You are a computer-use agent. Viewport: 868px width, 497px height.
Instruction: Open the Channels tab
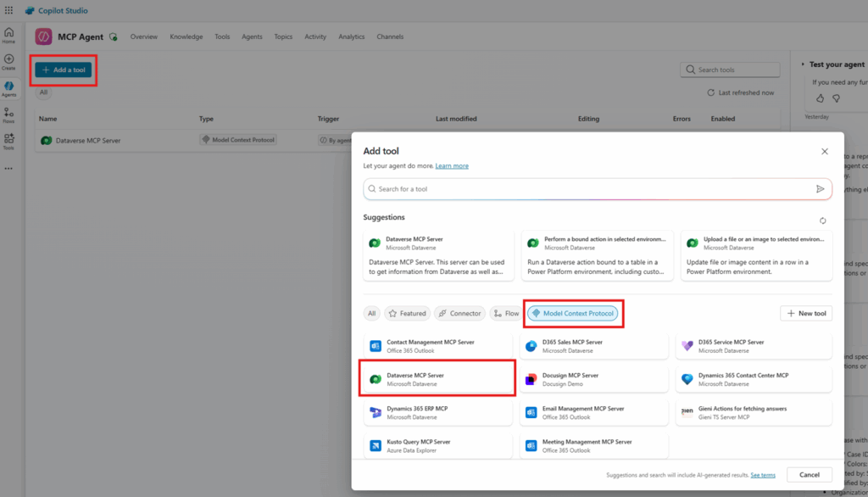(390, 36)
